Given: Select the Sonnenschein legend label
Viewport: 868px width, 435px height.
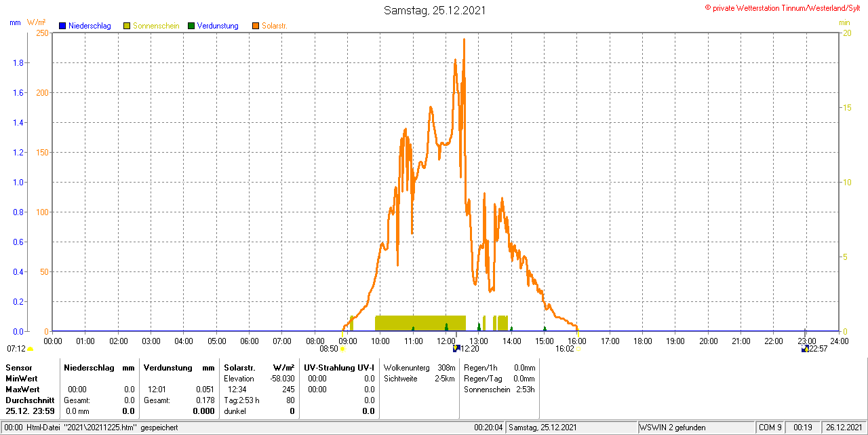Looking at the screenshot, I should pos(156,26).
